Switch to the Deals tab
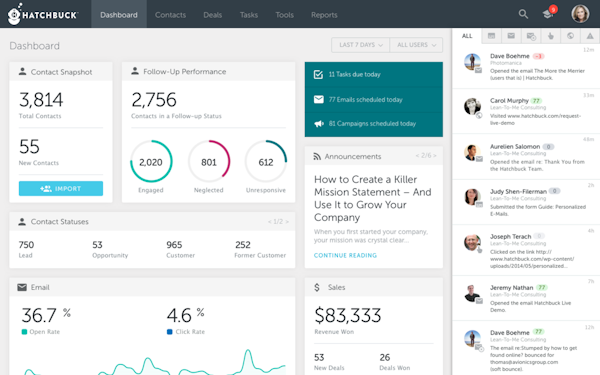 pos(212,15)
